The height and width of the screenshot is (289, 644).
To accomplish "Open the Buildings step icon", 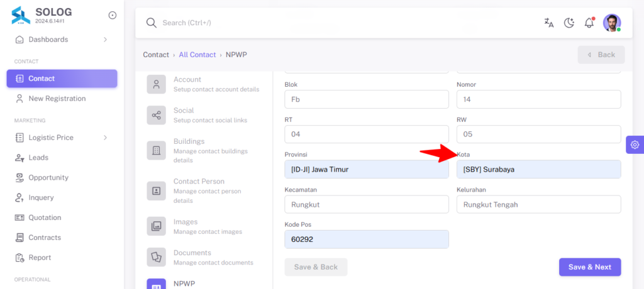I will [157, 151].
